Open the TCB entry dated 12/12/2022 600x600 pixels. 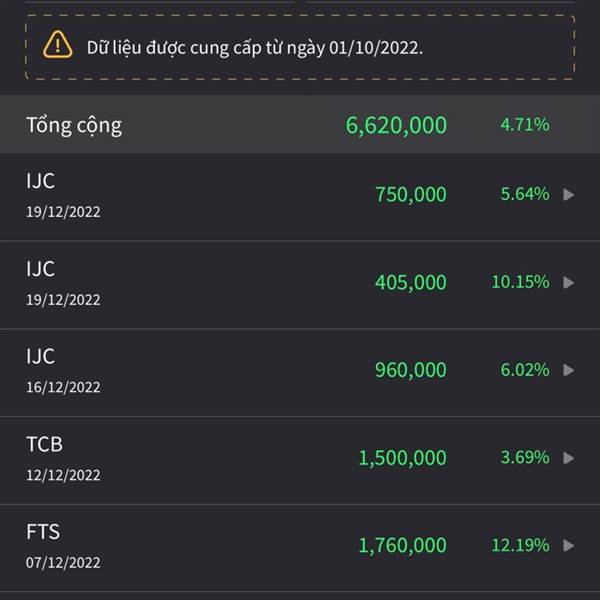click(x=300, y=460)
